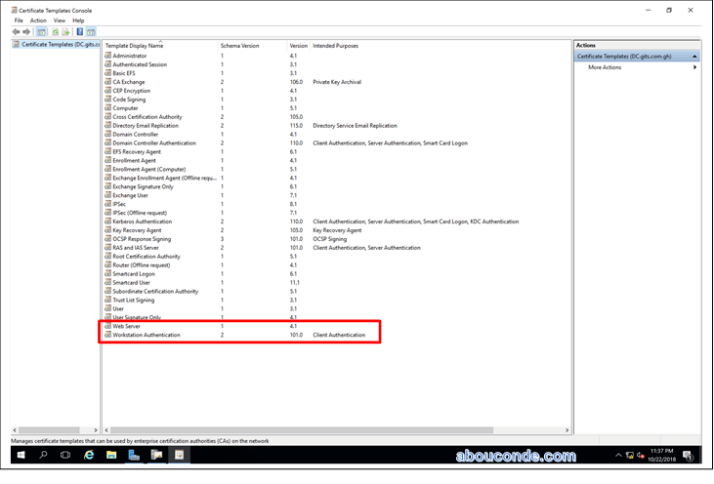
Task: Select the Administrator template icon
Action: (108, 56)
